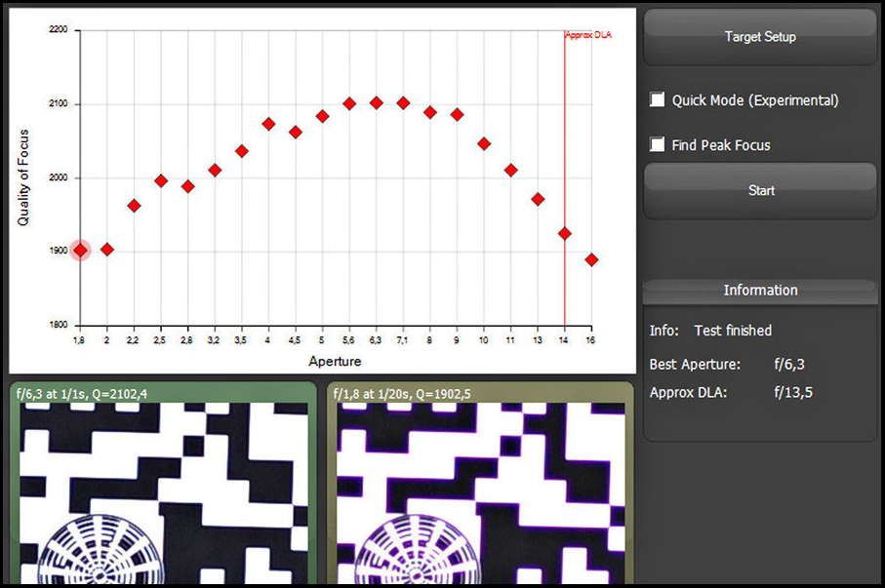Click the Target Setup button

click(x=760, y=37)
